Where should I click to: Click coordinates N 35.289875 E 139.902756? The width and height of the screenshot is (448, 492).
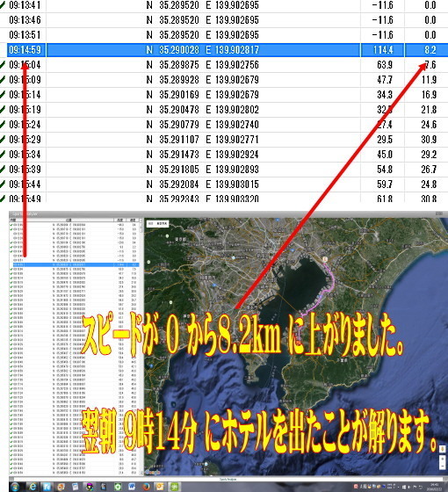203,65
